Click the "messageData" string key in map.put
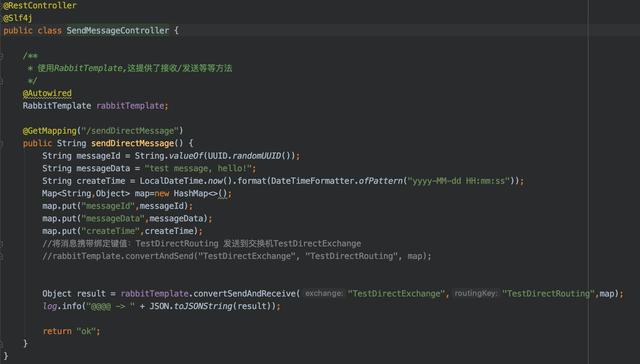The height and width of the screenshot is (364, 640). (113, 219)
